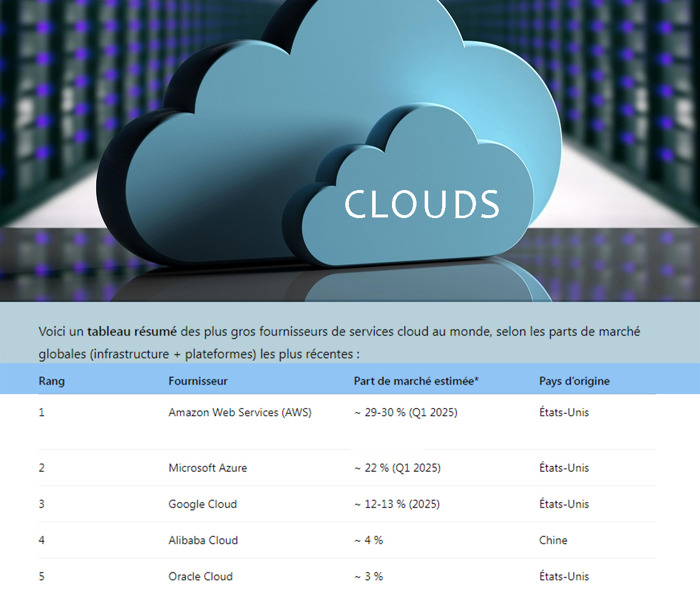Viewport: 700px width, 615px height.
Task: Select the bold 'tableau résumé' text
Action: pyautogui.click(x=132, y=332)
